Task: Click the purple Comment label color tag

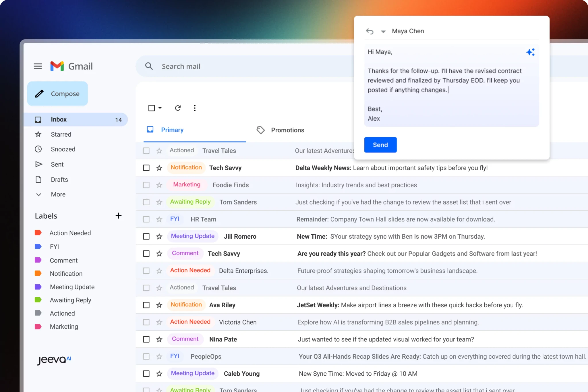Action: (x=38, y=260)
